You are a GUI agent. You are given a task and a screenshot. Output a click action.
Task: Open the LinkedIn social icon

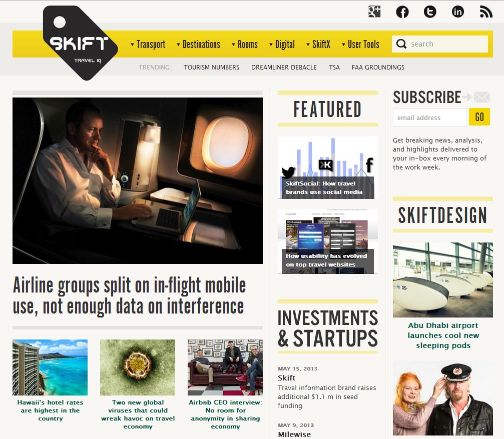pyautogui.click(x=458, y=12)
